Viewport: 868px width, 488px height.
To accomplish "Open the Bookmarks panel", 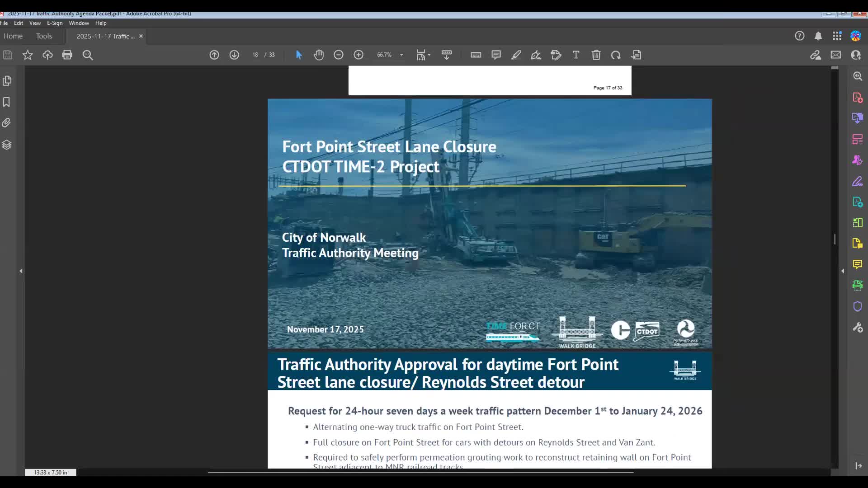I will tap(6, 103).
